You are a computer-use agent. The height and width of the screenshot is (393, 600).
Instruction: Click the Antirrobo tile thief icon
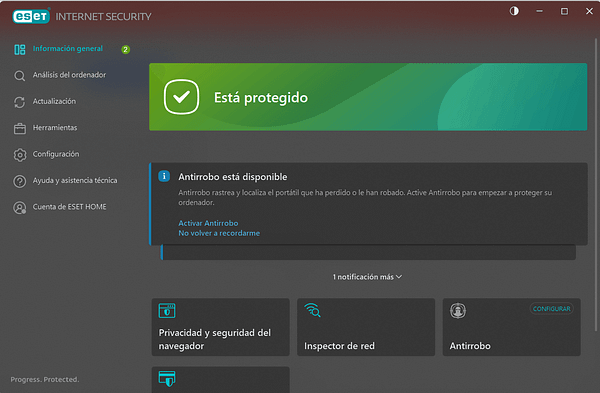(x=458, y=310)
